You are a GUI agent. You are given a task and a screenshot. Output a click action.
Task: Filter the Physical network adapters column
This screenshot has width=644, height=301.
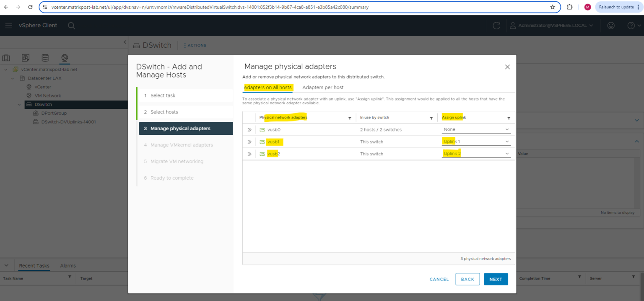[350, 118]
